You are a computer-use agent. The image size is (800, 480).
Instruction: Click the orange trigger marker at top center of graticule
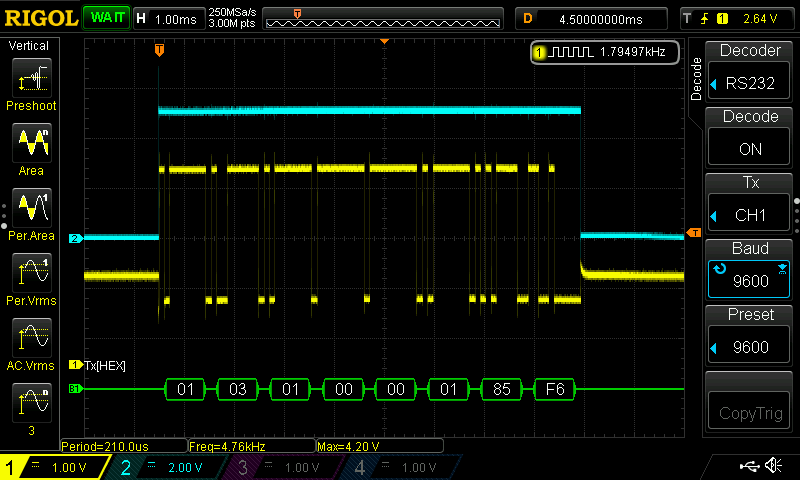(x=385, y=41)
